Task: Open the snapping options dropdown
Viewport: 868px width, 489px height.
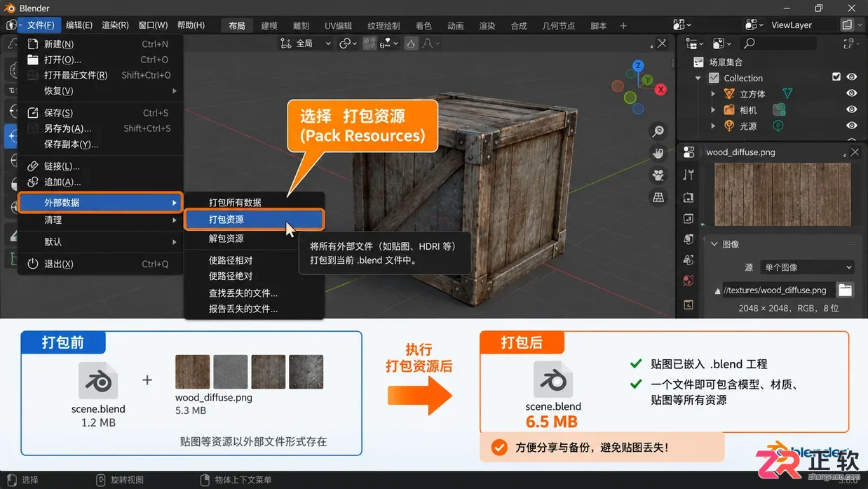Action: [x=390, y=43]
